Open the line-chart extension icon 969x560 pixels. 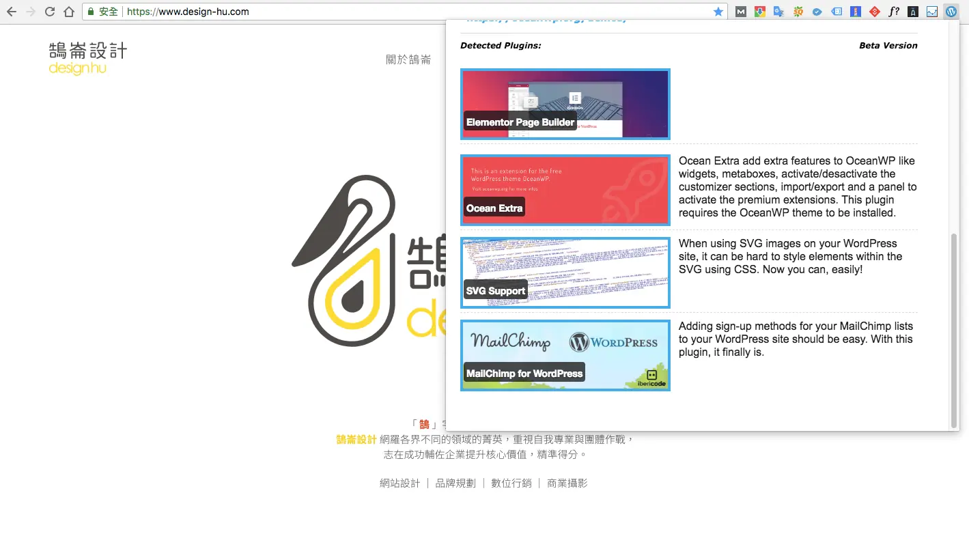[932, 12]
